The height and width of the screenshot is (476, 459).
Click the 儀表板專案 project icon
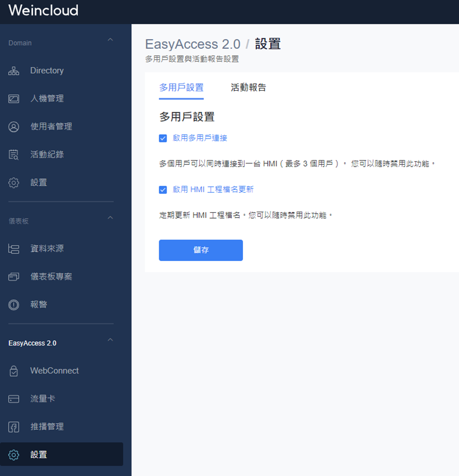(14, 276)
